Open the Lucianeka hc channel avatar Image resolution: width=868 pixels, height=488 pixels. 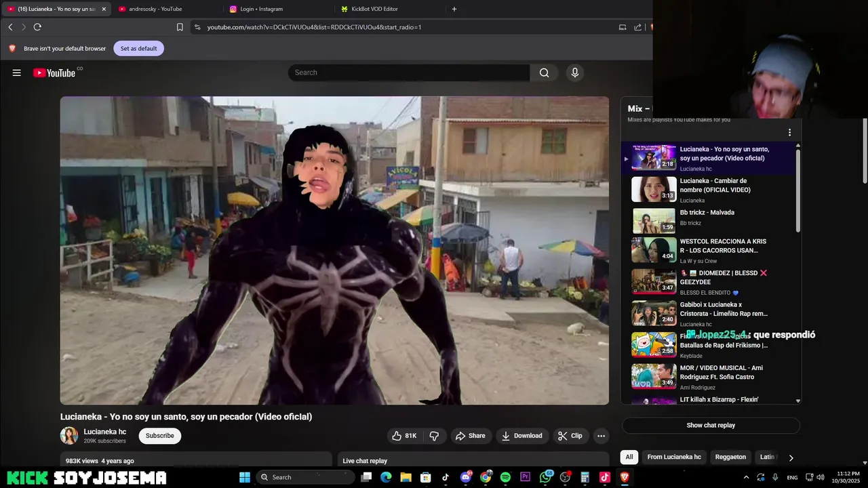click(69, 436)
